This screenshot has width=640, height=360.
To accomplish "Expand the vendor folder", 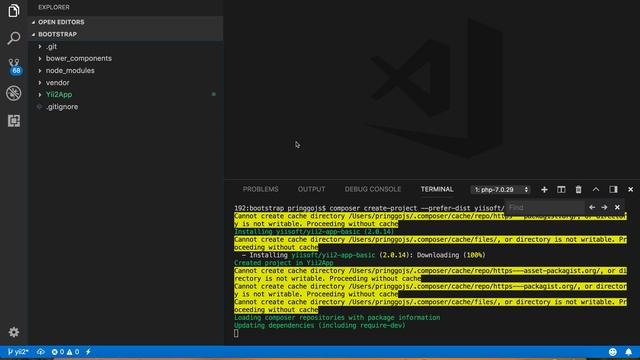I will (x=125, y=82).
